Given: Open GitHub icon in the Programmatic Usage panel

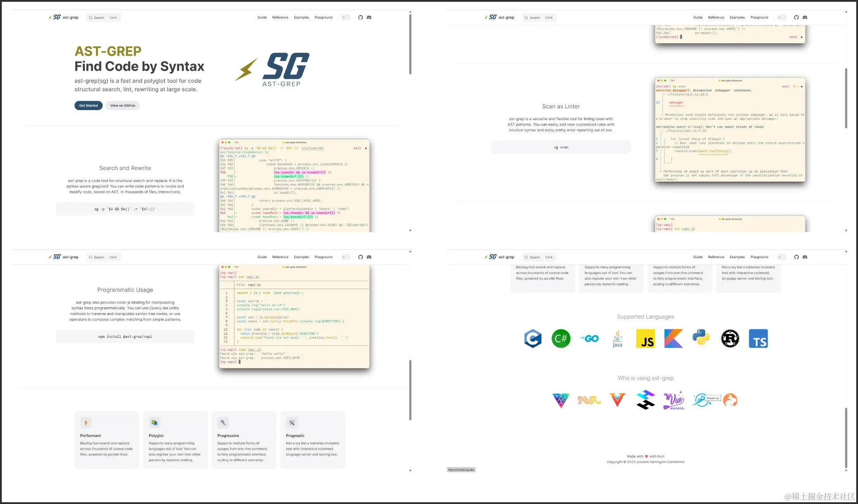Looking at the screenshot, I should click(360, 257).
